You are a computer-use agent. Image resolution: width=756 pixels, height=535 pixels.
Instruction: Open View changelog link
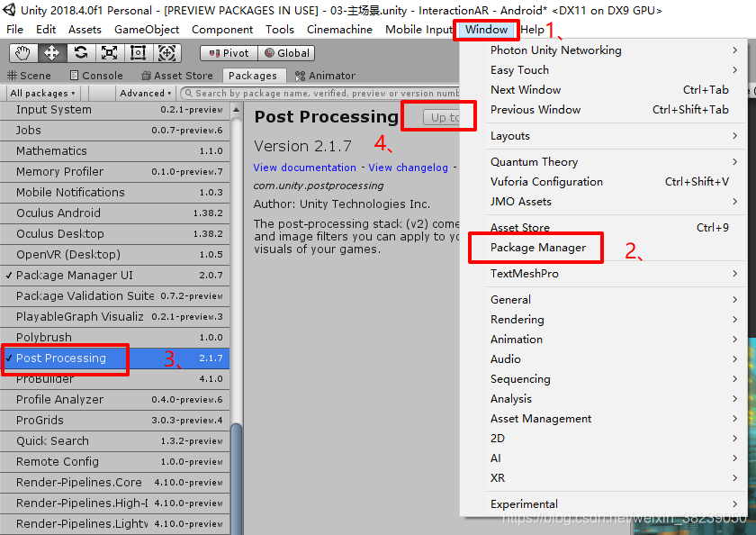pyautogui.click(x=408, y=168)
